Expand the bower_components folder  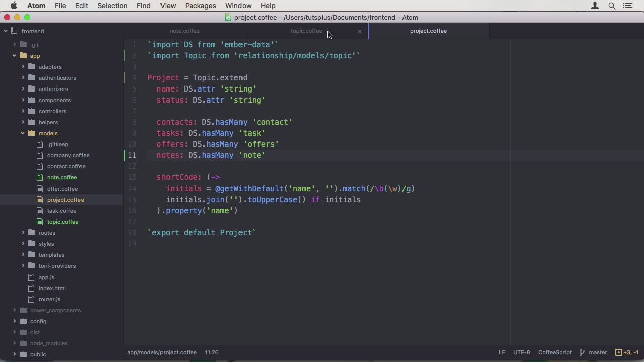coord(14,310)
